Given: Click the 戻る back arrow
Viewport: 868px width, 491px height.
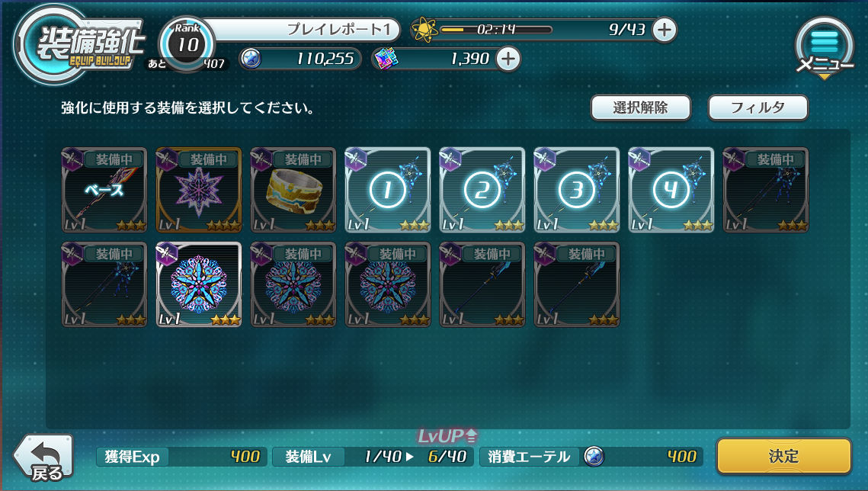Looking at the screenshot, I should pos(43,457).
